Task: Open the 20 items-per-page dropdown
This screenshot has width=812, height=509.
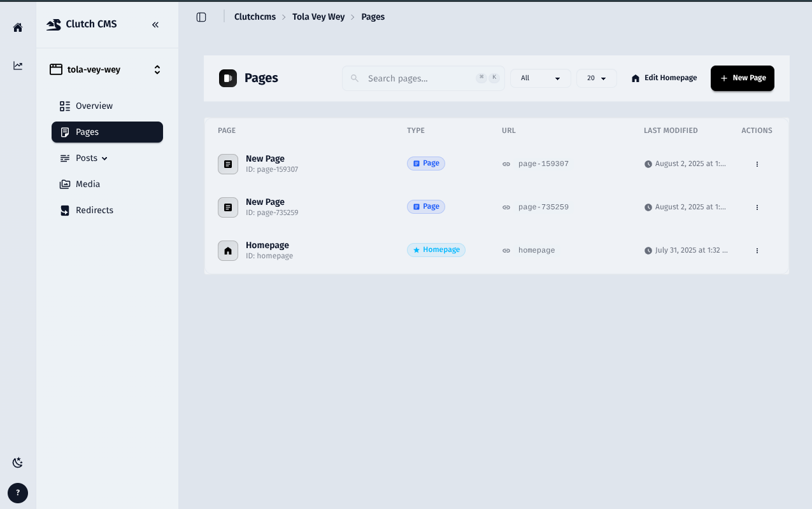Action: point(596,78)
